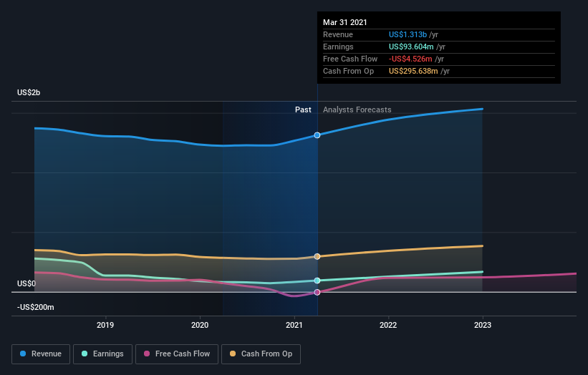Click the 2021 x-axis label
This screenshot has height=375, width=588.
(x=294, y=325)
